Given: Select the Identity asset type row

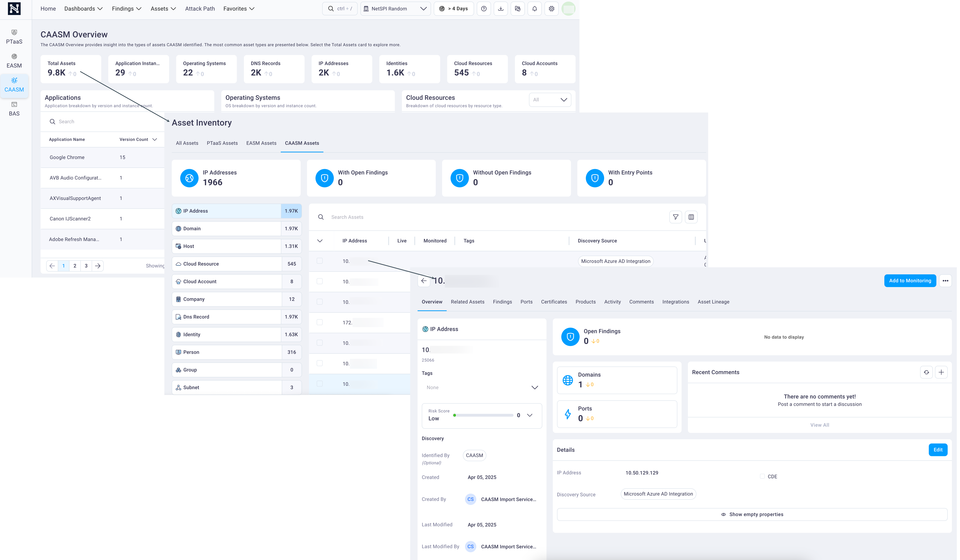Looking at the screenshot, I should [237, 334].
